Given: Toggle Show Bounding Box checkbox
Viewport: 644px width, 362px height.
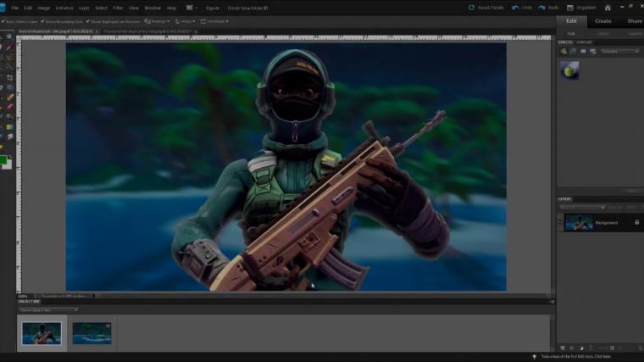Looking at the screenshot, I should (42, 21).
